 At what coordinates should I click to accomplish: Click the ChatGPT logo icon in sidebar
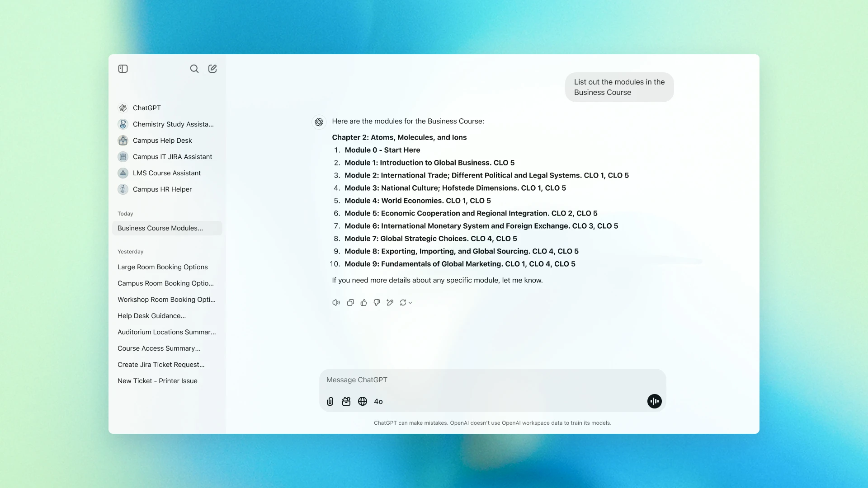(x=123, y=108)
